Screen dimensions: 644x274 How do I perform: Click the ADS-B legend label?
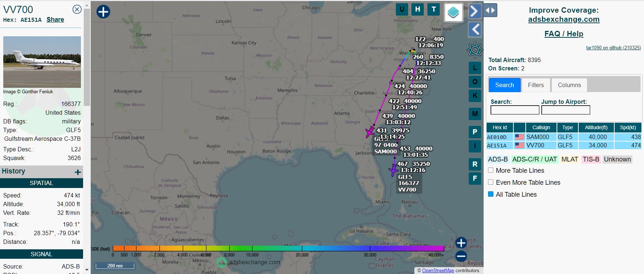coord(498,159)
